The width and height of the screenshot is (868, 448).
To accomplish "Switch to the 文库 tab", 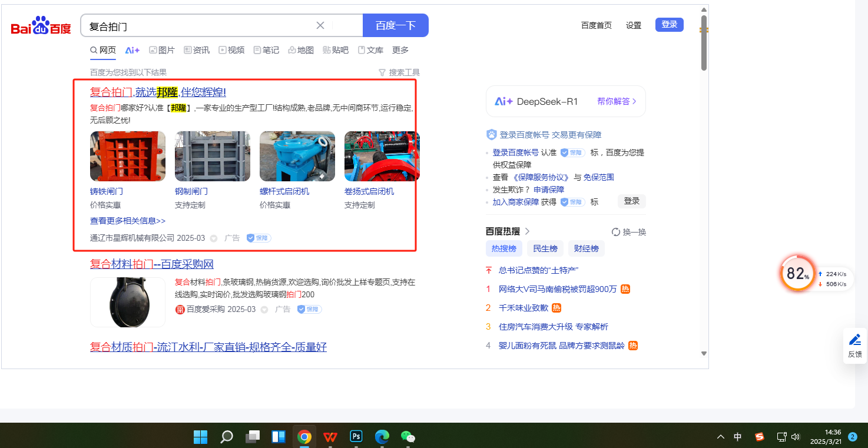I will 370,50.
